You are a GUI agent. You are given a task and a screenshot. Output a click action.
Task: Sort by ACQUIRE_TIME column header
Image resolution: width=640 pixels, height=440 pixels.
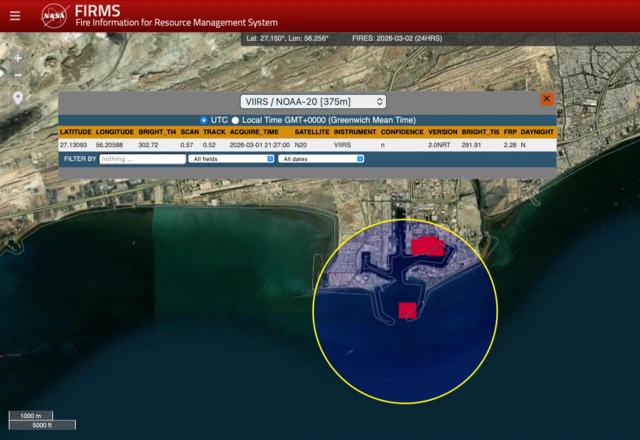pos(254,132)
